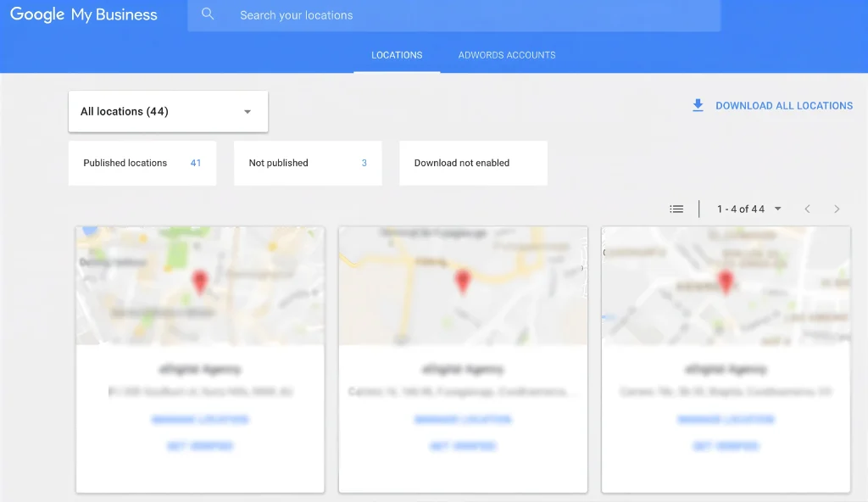The height and width of the screenshot is (502, 868).
Task: Click GET VERIFIED on the first location card
Action: pos(200,445)
